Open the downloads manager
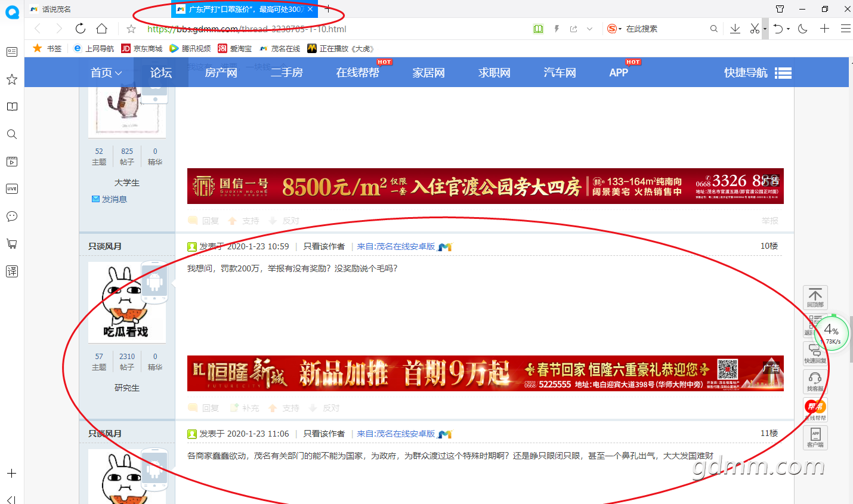 (735, 29)
